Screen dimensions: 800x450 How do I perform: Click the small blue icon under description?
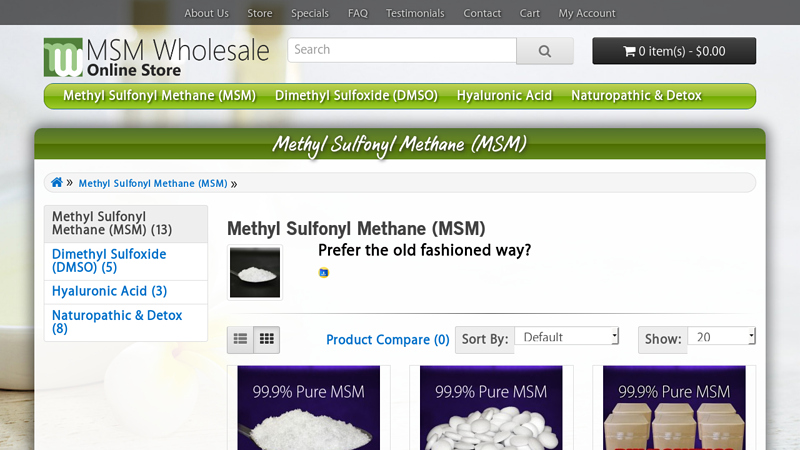323,272
